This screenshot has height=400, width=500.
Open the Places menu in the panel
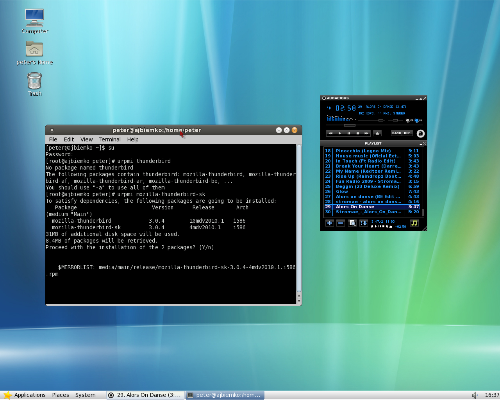[60, 395]
